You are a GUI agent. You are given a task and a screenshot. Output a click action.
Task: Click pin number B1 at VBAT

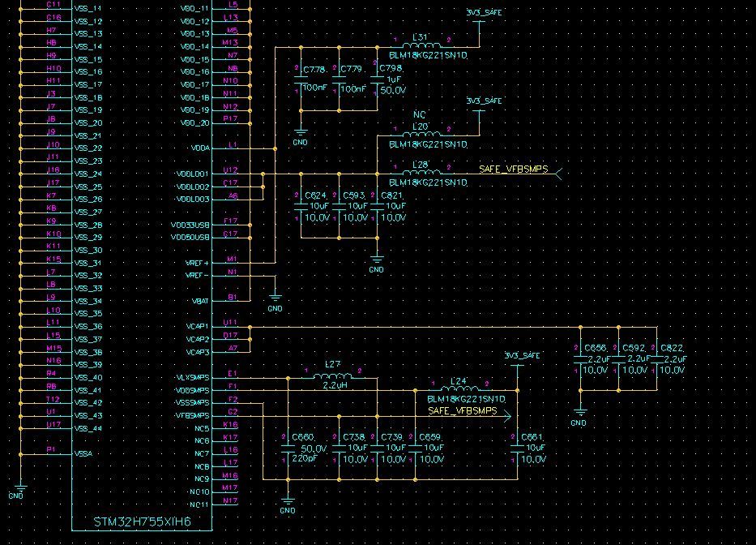tap(233, 298)
